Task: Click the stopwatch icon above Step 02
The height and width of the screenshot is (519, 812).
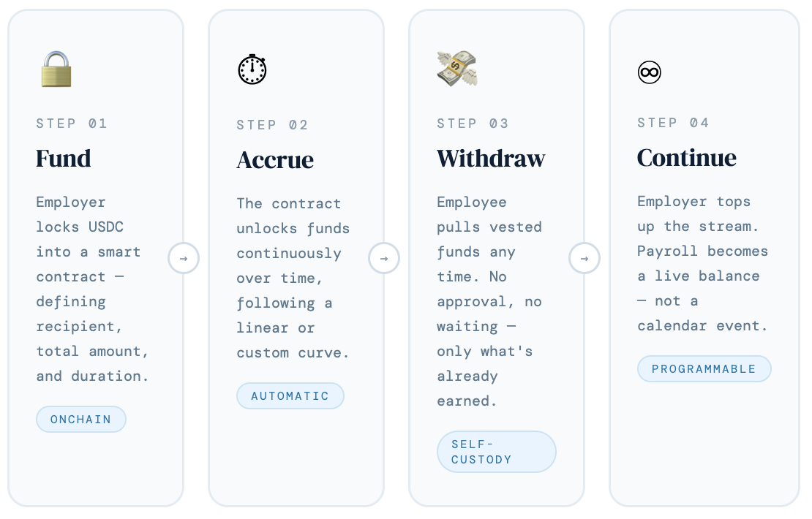Action: [x=252, y=69]
